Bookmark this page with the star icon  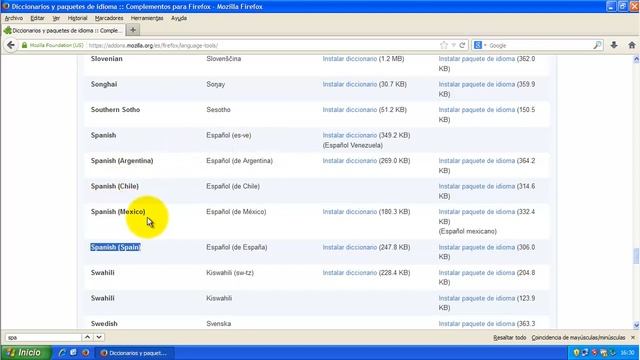click(444, 45)
